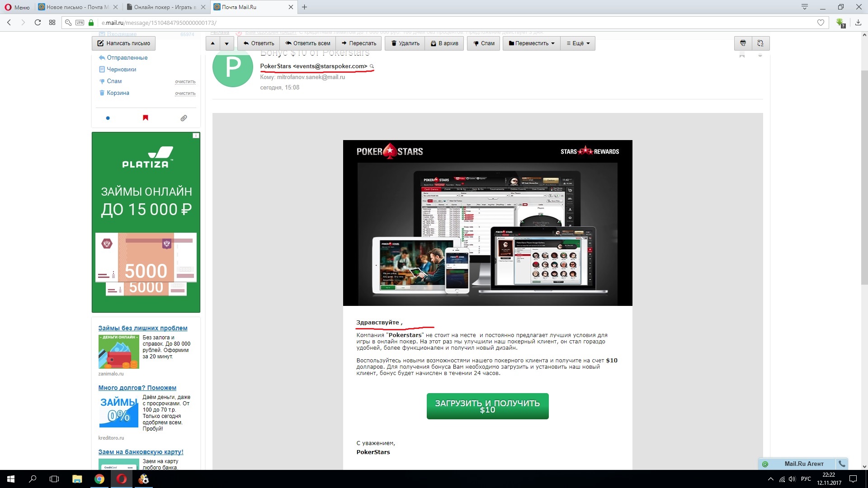Expand the Переместить dropdown
Viewport: 868px width, 488px height.
tap(531, 43)
